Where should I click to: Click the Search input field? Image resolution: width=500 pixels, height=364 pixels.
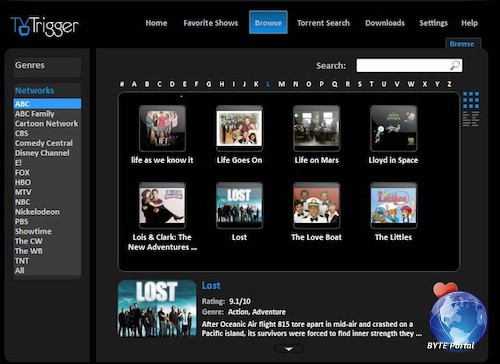pyautogui.click(x=409, y=65)
